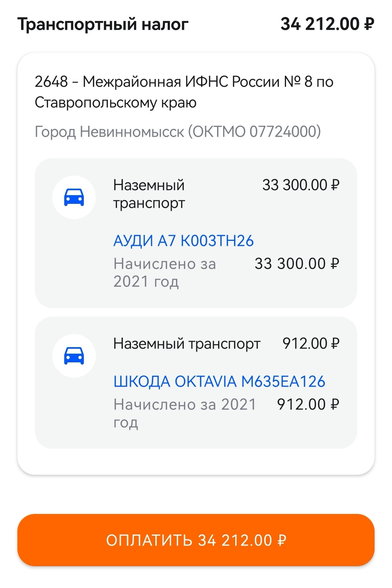The height and width of the screenshot is (588, 392).
Task: Tap the 912.00 ₽ amount accrued for 2021
Action: (x=308, y=404)
